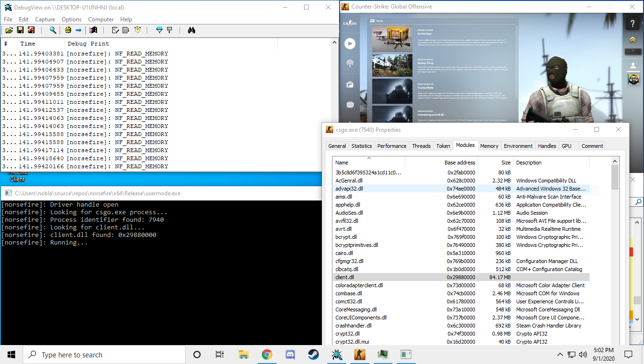Click the player avatar in CS:GO right panel
644x364 pixels.
[x=634, y=80]
